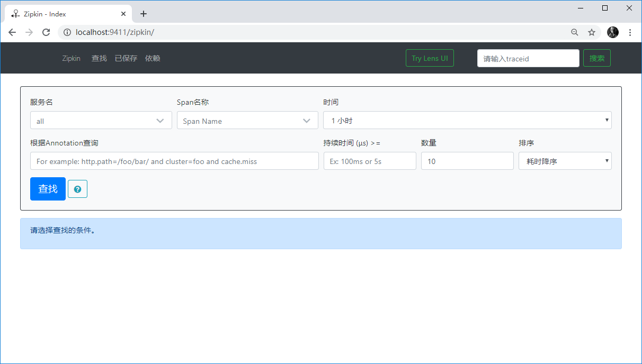This screenshot has height=364, width=642.
Task: Open the 查找 navigation item
Action: 99,58
